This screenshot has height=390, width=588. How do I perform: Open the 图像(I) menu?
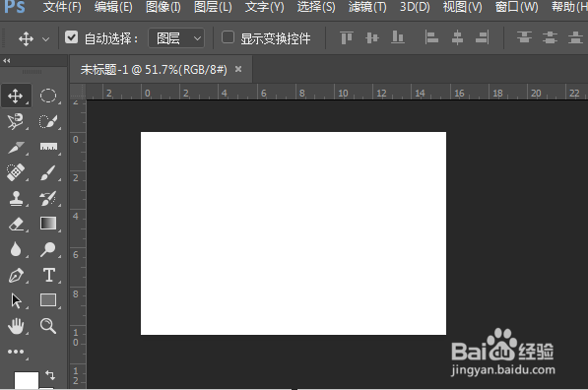pyautogui.click(x=163, y=7)
